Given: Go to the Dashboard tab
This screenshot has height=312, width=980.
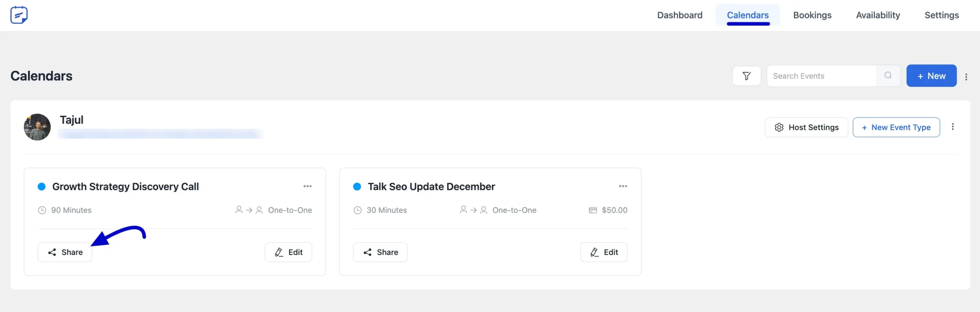Looking at the screenshot, I should coord(679,15).
